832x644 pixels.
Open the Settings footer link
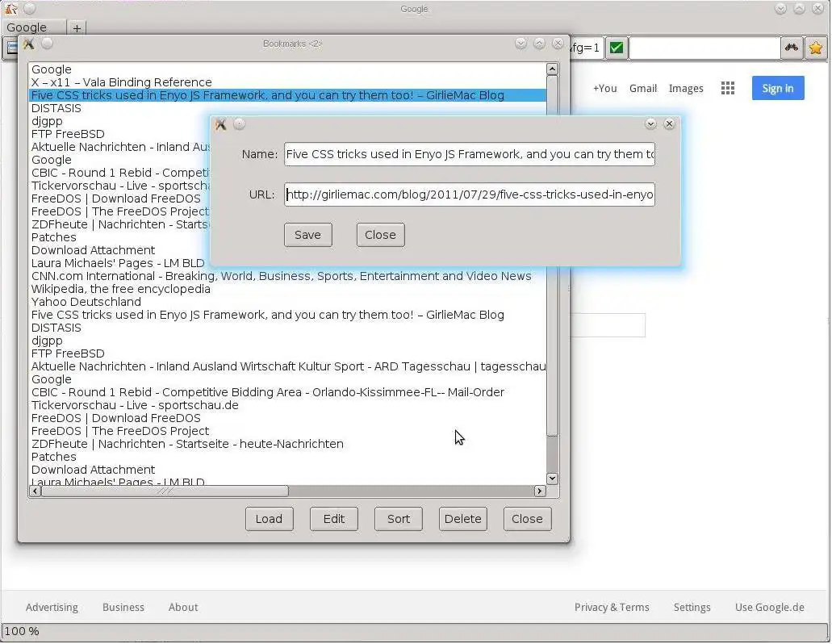coord(692,608)
